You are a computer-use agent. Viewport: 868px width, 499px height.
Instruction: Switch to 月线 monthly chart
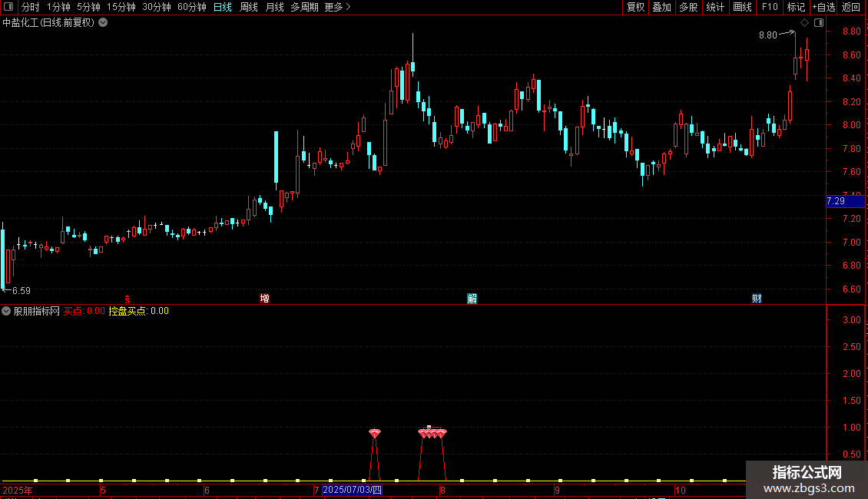tap(274, 7)
